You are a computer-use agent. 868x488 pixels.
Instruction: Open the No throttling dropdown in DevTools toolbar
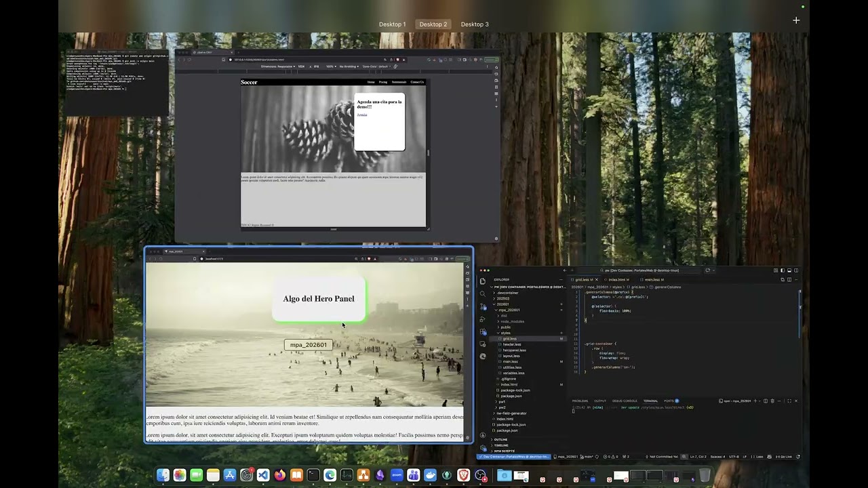(349, 66)
